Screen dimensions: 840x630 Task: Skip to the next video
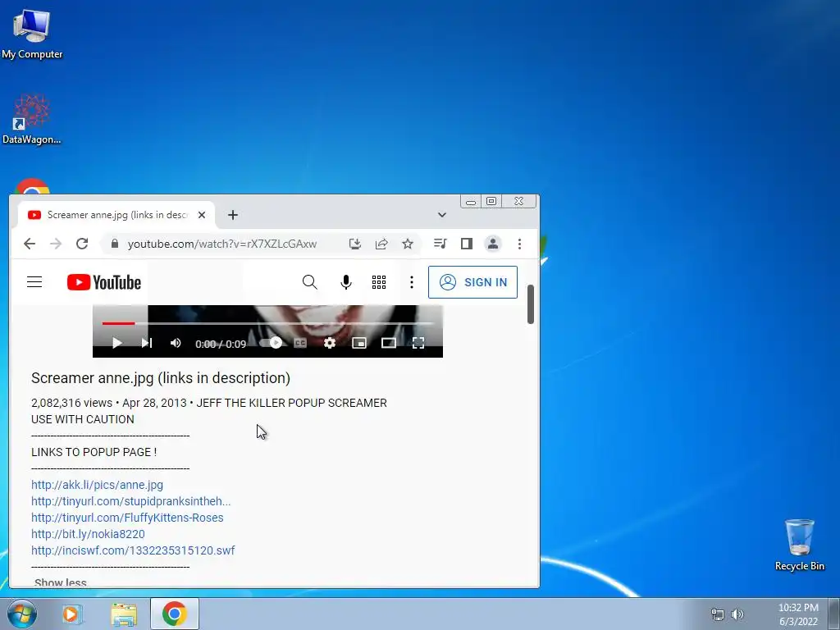click(146, 343)
